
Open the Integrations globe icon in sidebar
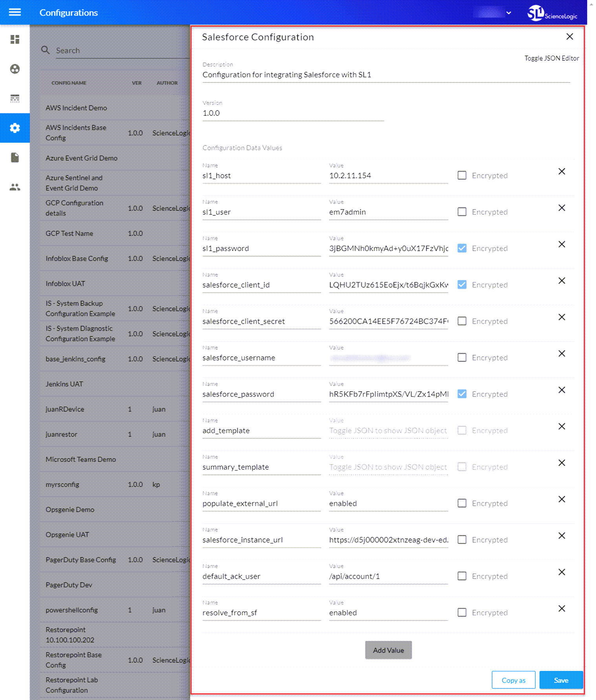pos(15,69)
